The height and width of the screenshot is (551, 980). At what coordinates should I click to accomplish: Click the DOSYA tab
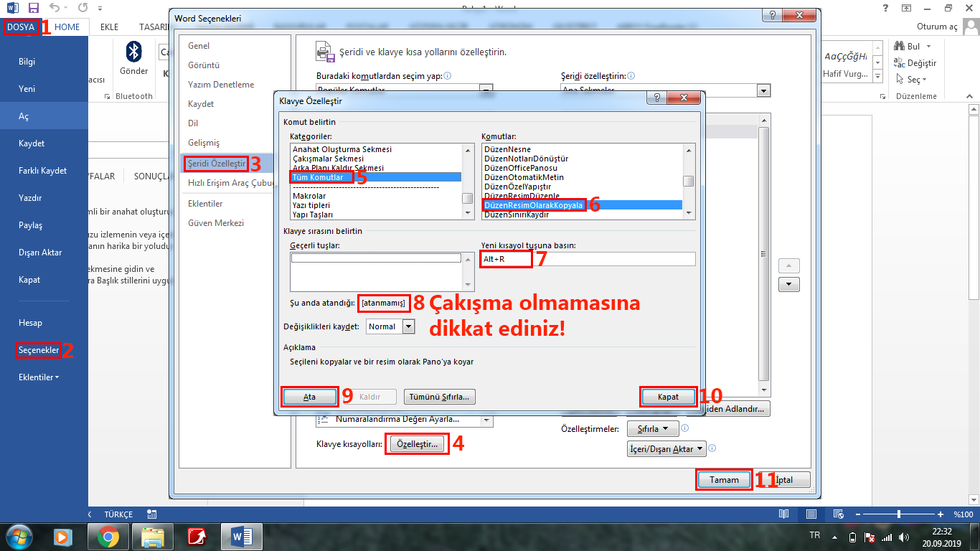pos(21,27)
